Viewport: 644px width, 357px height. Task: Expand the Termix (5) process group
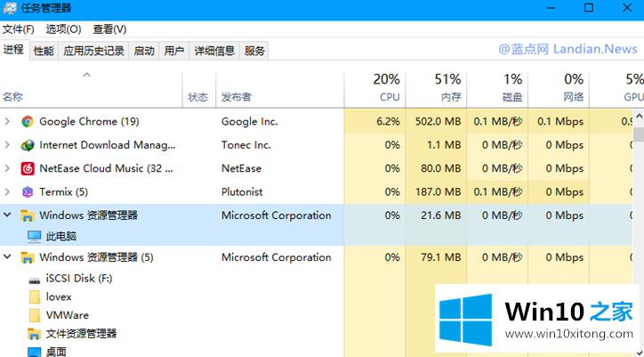coord(7,191)
